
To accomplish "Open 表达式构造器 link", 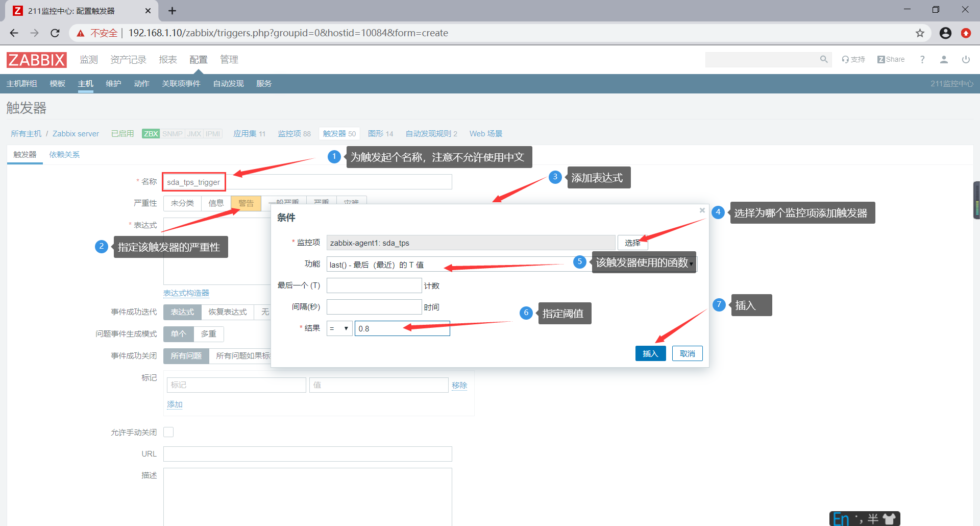I will 186,293.
